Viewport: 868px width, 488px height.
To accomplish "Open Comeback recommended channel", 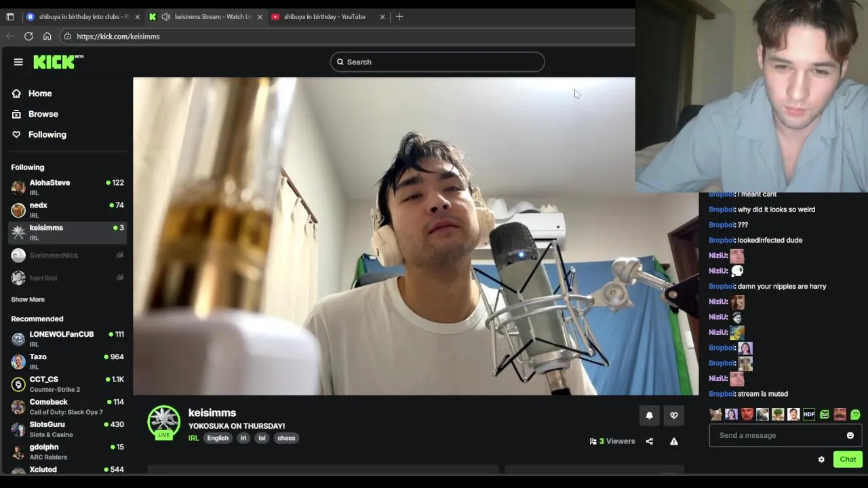I will coord(67,406).
